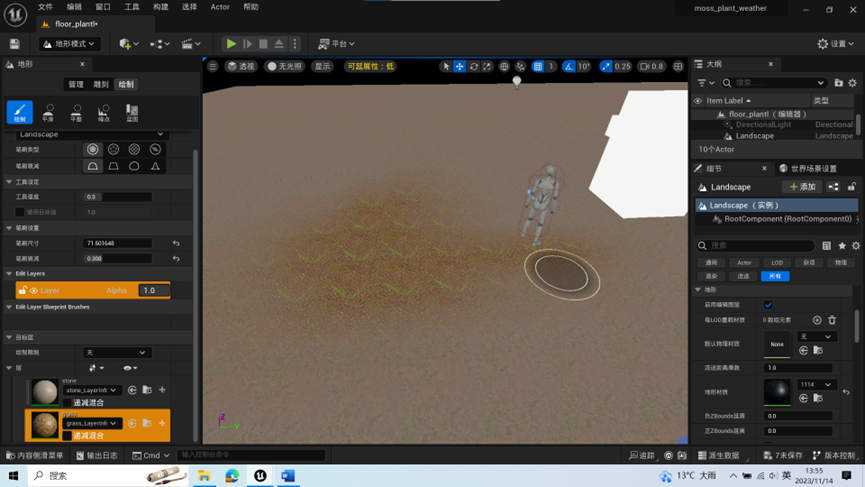
Task: Select the circle brush type
Action: (x=93, y=149)
